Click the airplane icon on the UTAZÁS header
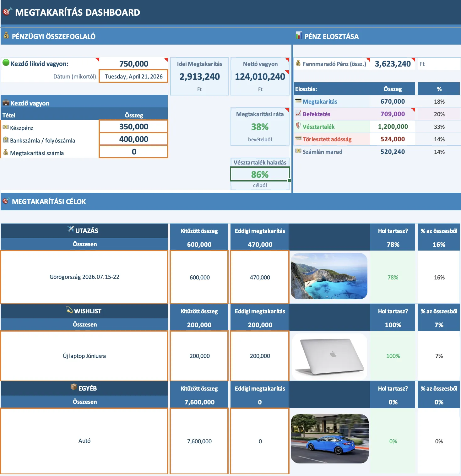This screenshot has height=476, width=461. (x=71, y=230)
